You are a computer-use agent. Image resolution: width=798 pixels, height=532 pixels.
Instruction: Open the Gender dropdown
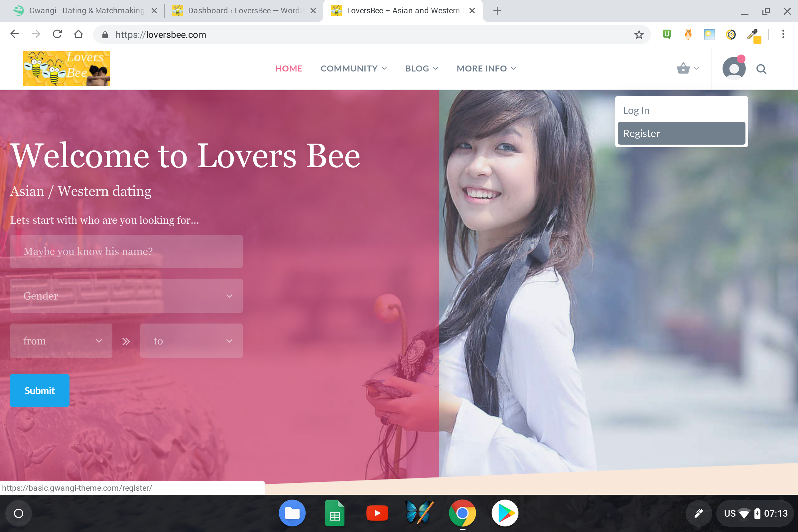pos(126,296)
